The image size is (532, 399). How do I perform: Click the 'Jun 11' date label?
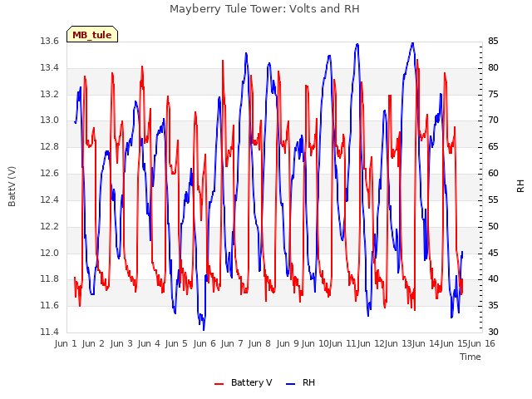[342, 344]
